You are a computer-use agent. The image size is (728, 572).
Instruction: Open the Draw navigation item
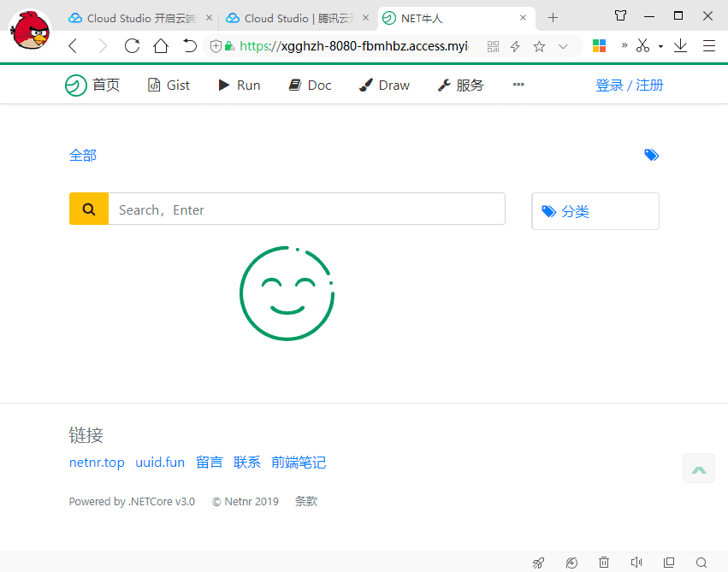click(x=384, y=85)
